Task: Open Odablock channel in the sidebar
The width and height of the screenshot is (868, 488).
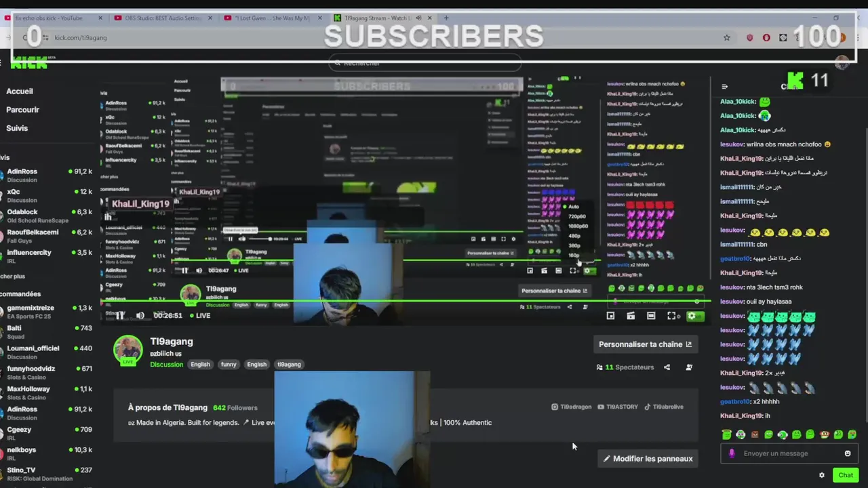Action: coord(47,216)
